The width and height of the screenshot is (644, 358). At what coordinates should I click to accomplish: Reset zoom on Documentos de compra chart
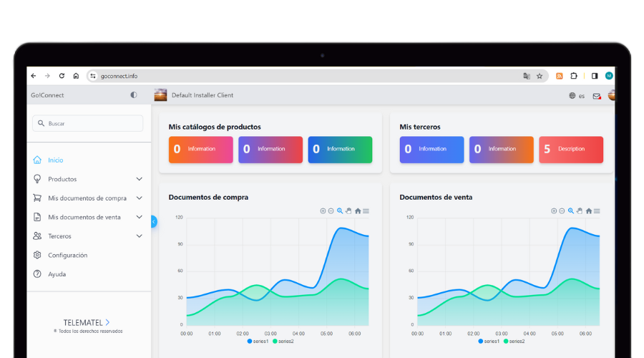pos(358,211)
